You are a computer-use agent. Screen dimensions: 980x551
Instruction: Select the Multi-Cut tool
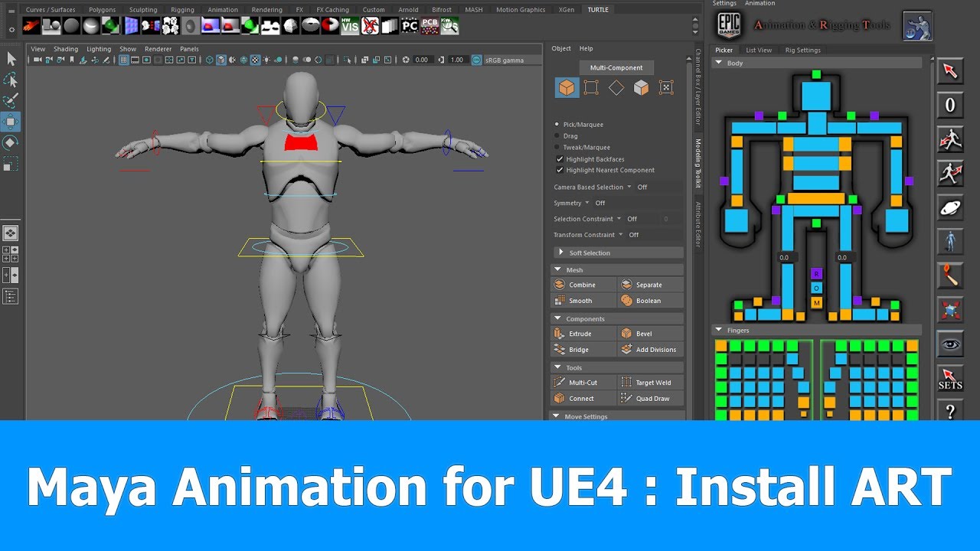583,383
